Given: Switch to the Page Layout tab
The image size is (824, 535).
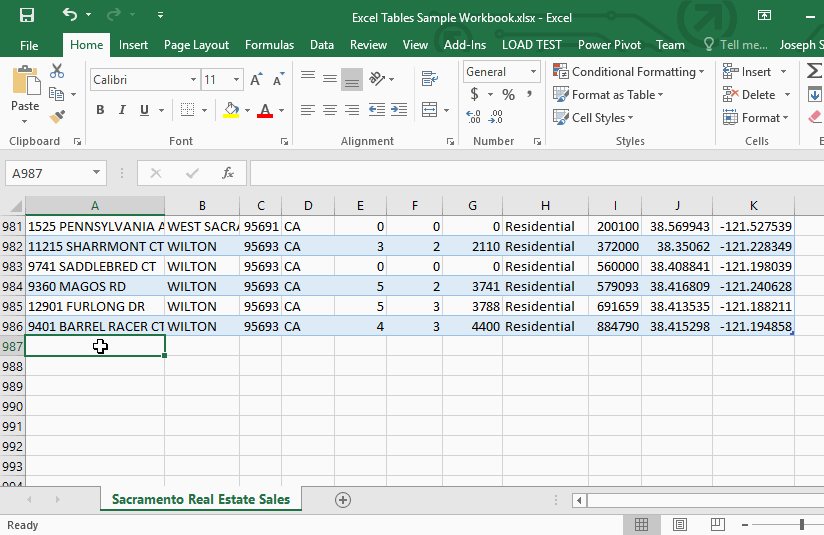Looking at the screenshot, I should coord(196,45).
